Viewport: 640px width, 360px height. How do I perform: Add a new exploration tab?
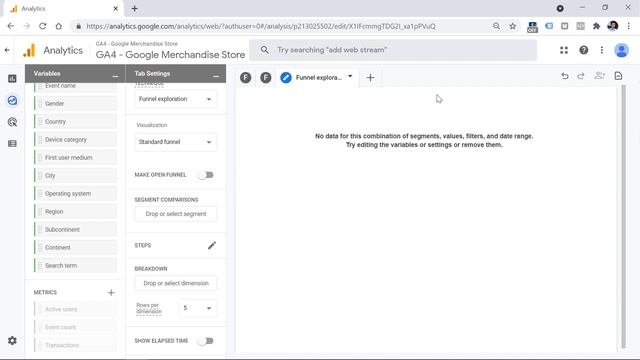point(370,78)
